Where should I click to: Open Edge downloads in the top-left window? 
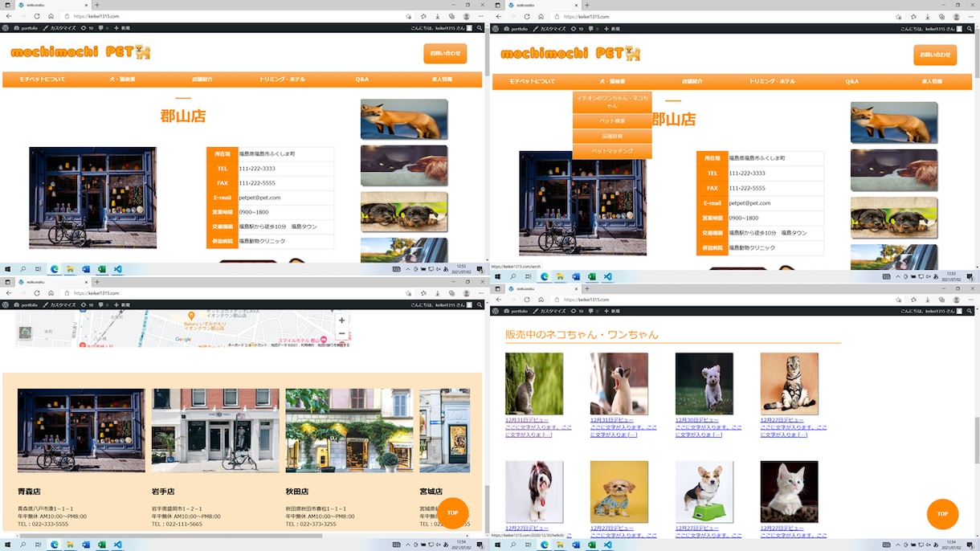(x=436, y=16)
